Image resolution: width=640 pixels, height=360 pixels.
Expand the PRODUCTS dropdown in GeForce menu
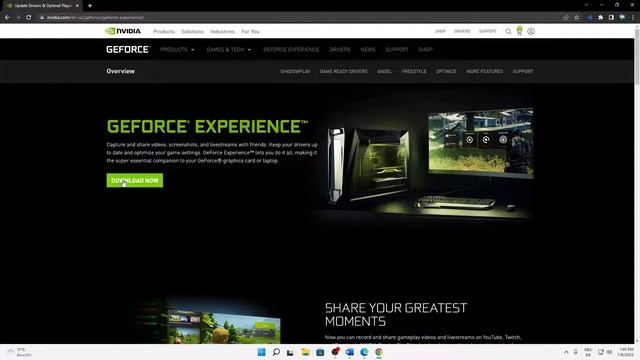[177, 49]
